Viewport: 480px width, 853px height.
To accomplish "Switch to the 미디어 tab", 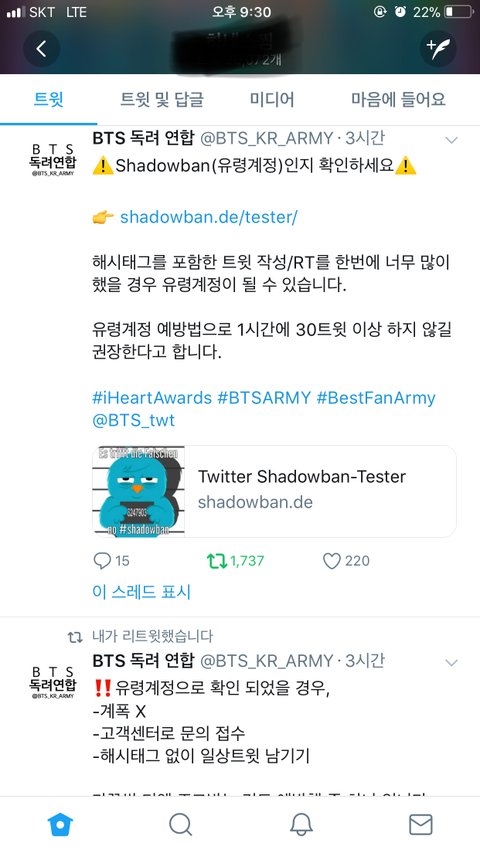I will pyautogui.click(x=272, y=100).
